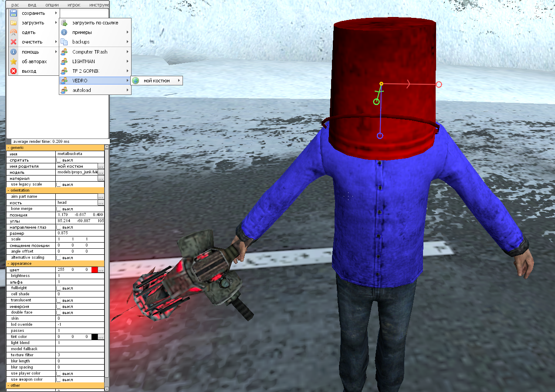Click the позиция value 1.179
The width and height of the screenshot is (555, 392).
click(63, 215)
